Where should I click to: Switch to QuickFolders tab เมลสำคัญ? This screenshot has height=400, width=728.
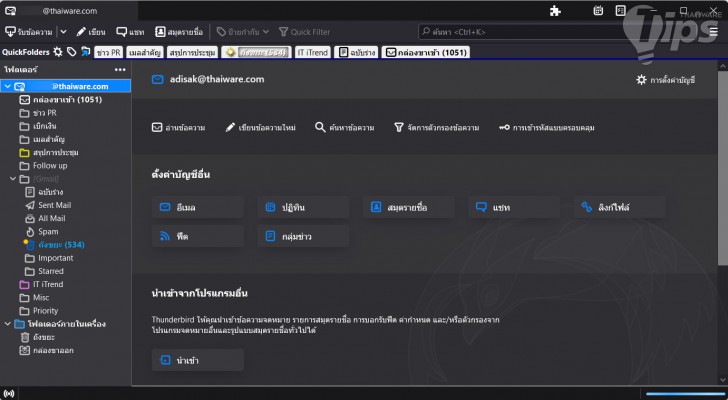coord(145,52)
